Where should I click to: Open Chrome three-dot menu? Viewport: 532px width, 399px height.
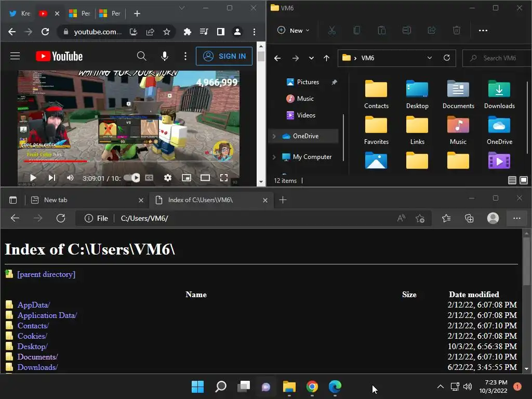pyautogui.click(x=254, y=32)
